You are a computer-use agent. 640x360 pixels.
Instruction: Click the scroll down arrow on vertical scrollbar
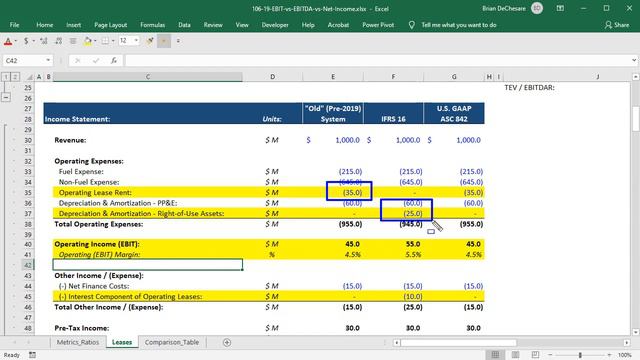coord(636,332)
